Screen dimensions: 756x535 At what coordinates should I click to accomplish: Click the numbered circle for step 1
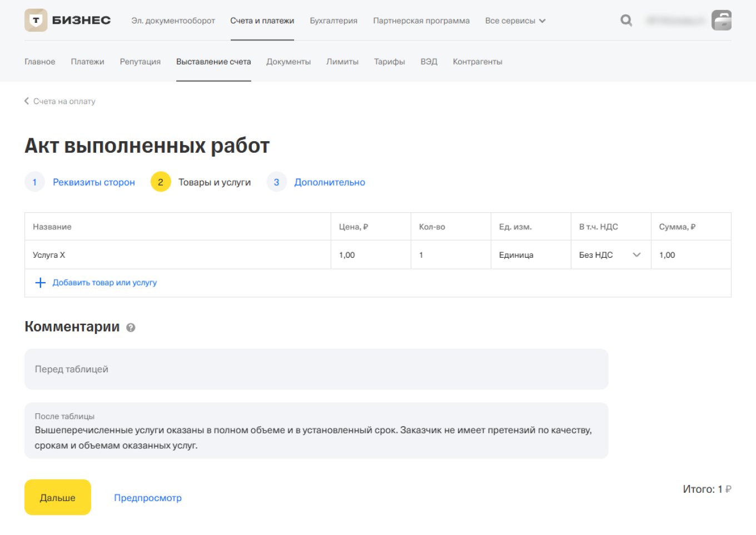[34, 182]
